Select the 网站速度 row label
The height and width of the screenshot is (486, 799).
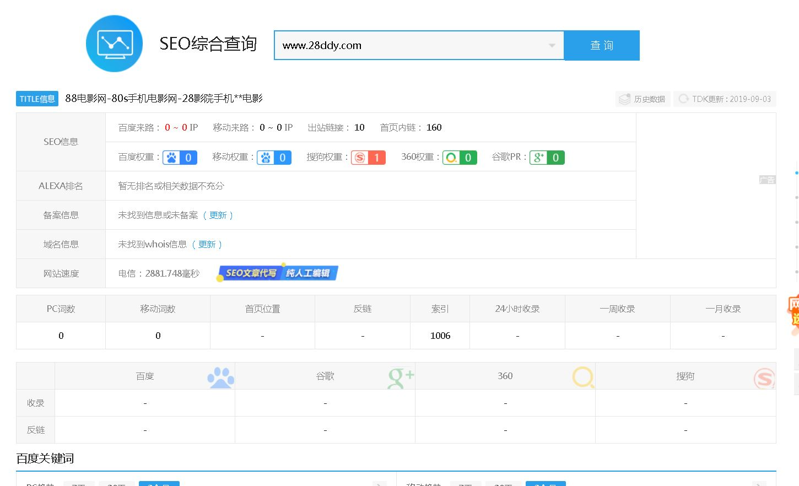(61, 274)
